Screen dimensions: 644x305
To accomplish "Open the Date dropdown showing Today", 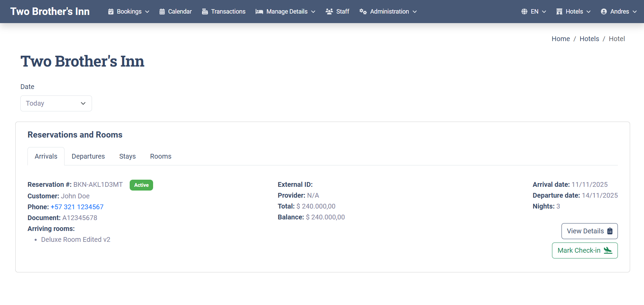I will click(x=56, y=103).
